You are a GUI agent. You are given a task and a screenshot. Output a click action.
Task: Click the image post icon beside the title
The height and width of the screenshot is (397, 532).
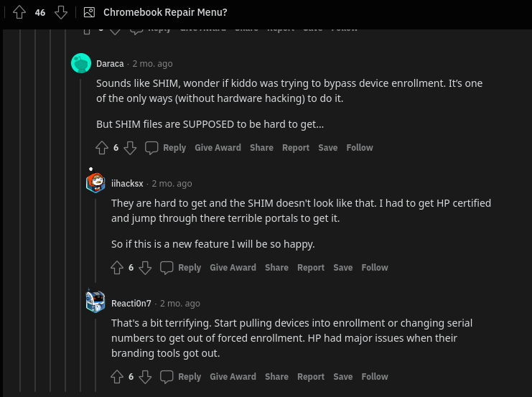point(89,12)
